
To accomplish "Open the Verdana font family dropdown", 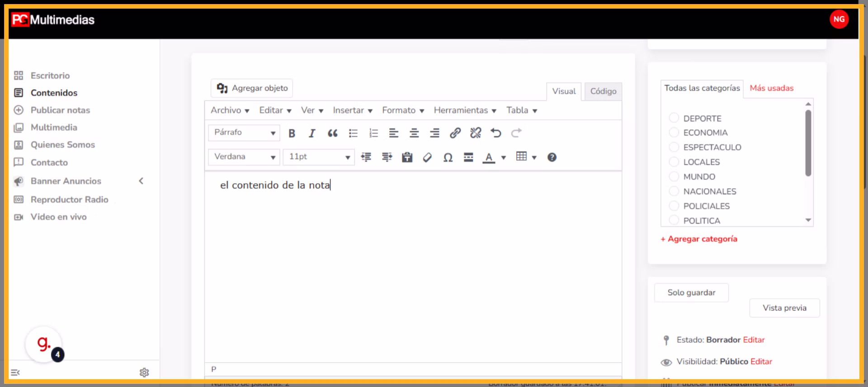I will click(x=244, y=157).
